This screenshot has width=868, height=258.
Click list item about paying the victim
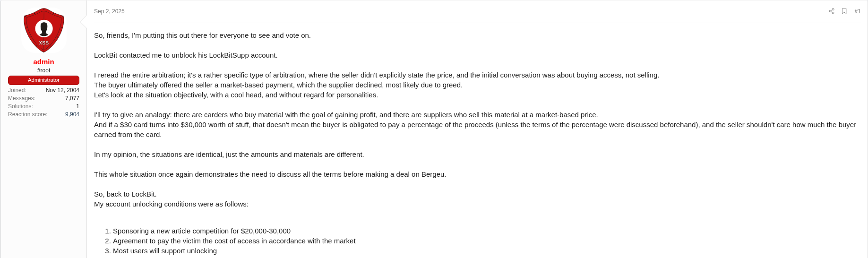point(234,241)
